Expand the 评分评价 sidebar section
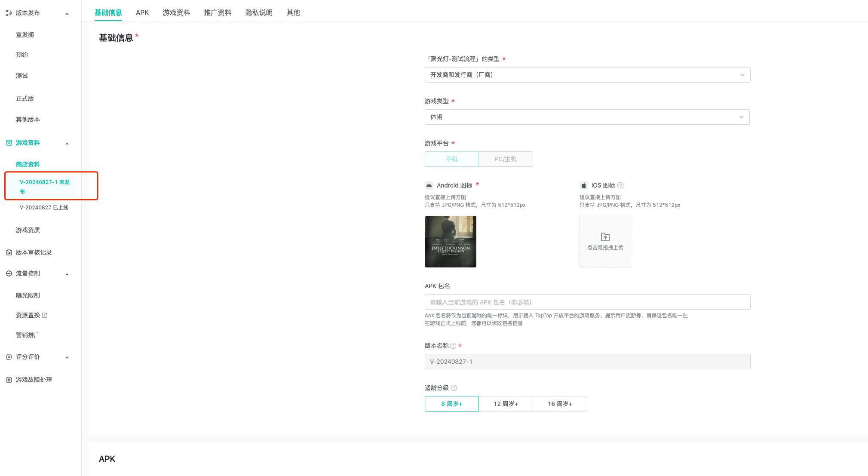The width and height of the screenshot is (868, 476). 67,357
